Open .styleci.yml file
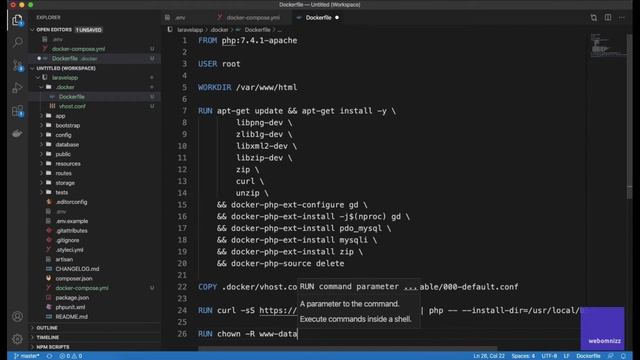 click(x=69, y=250)
